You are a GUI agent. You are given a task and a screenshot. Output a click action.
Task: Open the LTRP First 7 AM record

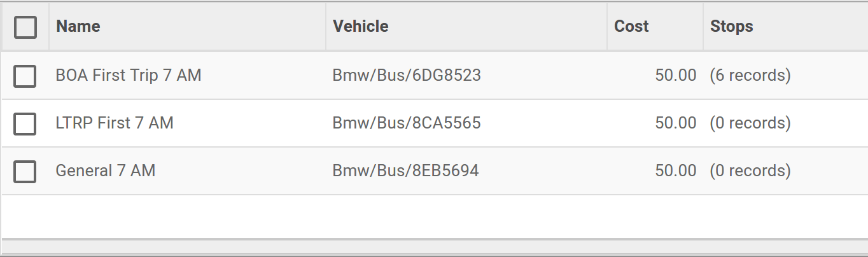click(115, 123)
